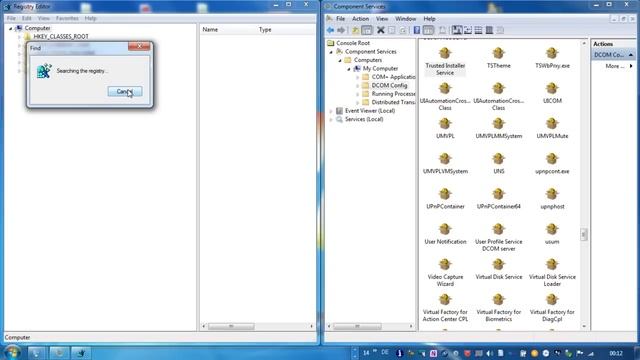
Task: Select the UNS DCOM item
Action: coord(498,164)
